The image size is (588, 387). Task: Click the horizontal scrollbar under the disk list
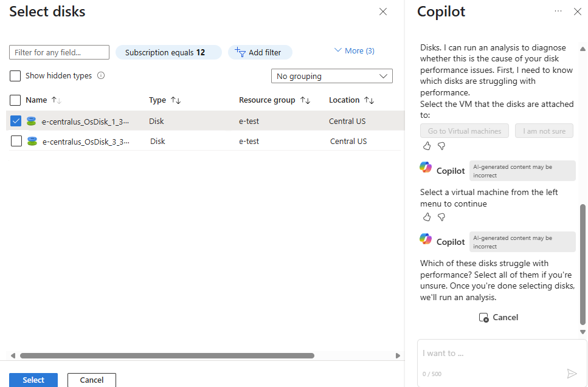[x=167, y=355]
